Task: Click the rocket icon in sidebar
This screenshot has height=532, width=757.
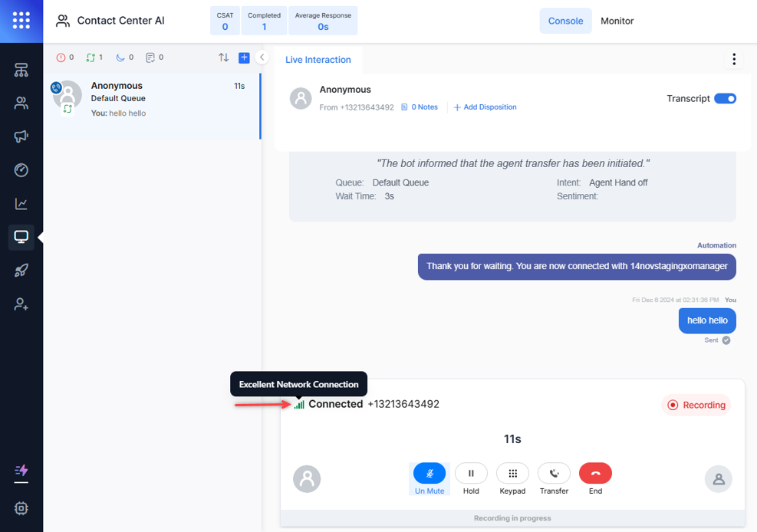Action: [21, 271]
